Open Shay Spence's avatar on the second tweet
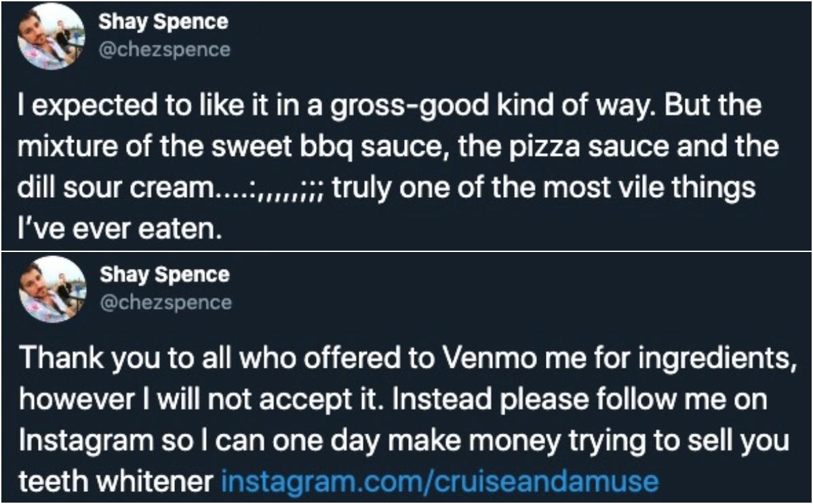This screenshot has height=504, width=813. pyautogui.click(x=52, y=289)
